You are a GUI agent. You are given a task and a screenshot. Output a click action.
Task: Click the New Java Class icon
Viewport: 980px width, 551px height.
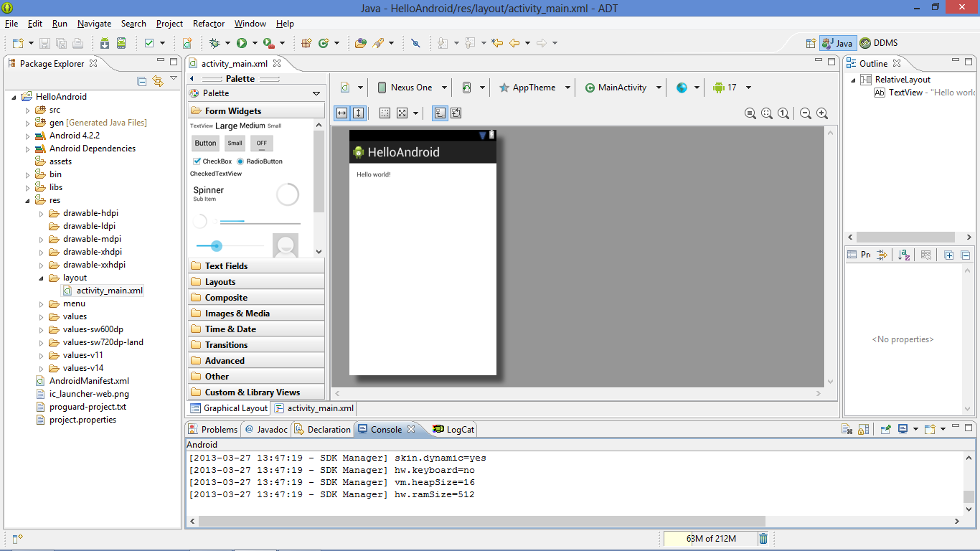pyautogui.click(x=324, y=43)
